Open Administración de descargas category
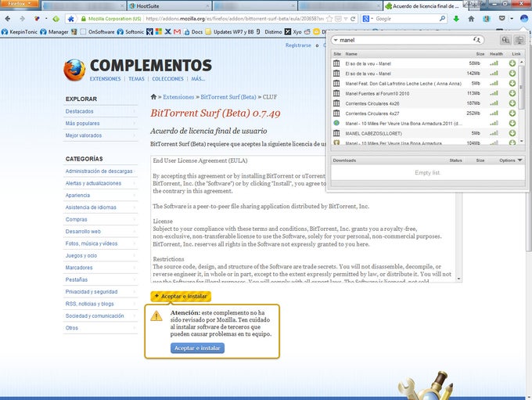The height and width of the screenshot is (400, 532). [x=99, y=171]
